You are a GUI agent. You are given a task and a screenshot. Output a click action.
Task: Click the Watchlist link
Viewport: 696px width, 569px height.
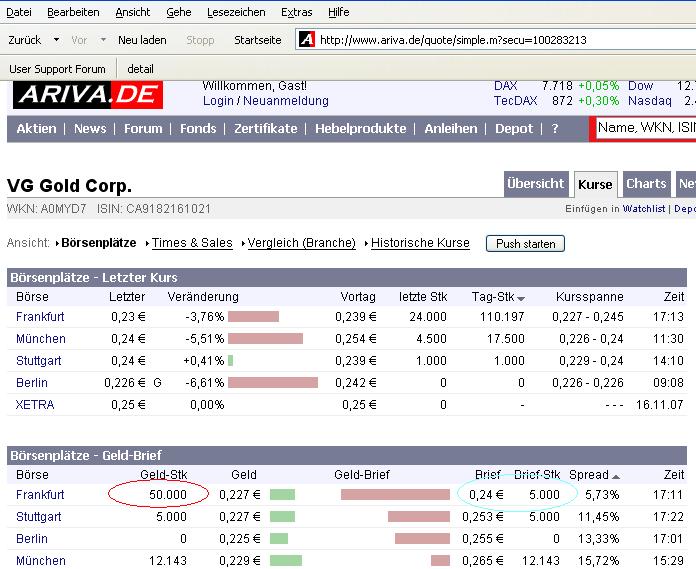coord(644,209)
